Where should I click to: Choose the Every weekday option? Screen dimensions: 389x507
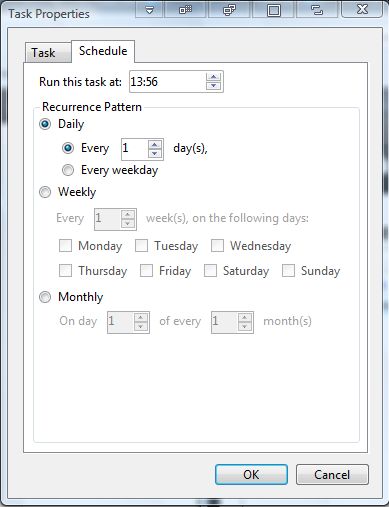(x=68, y=170)
